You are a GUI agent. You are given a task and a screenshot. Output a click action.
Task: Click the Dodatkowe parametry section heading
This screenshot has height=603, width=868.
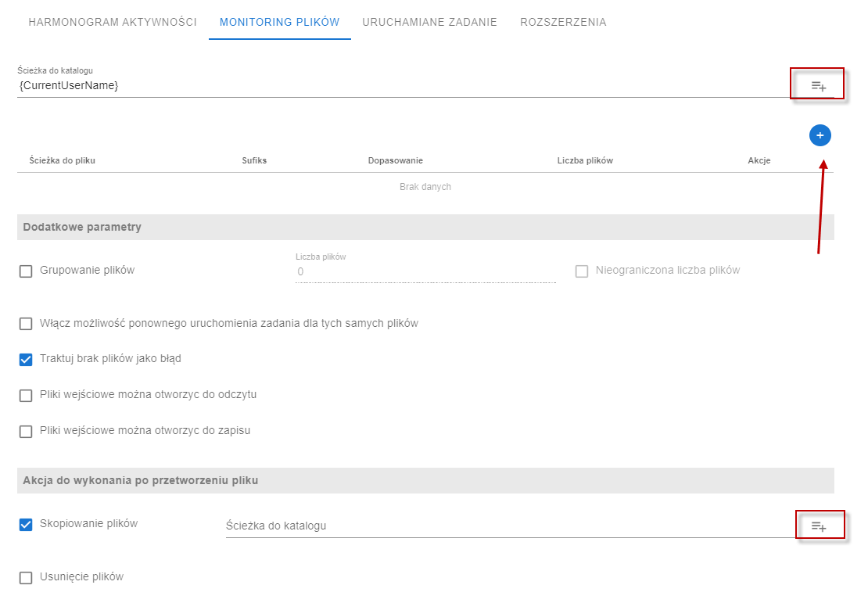coord(82,227)
